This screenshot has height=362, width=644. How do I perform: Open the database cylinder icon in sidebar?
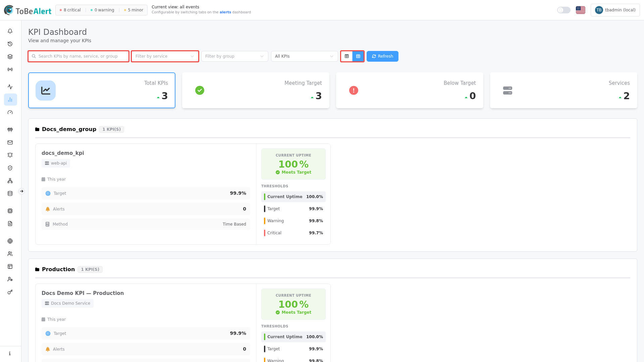(10, 193)
